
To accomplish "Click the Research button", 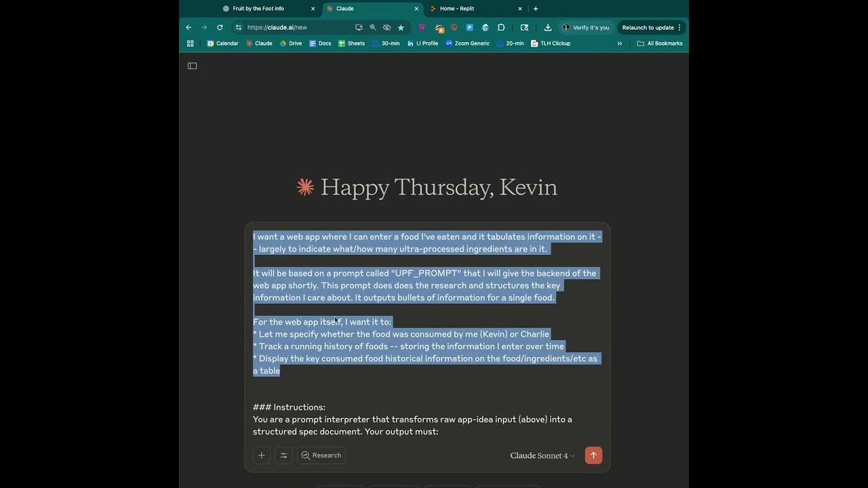I will [x=321, y=455].
